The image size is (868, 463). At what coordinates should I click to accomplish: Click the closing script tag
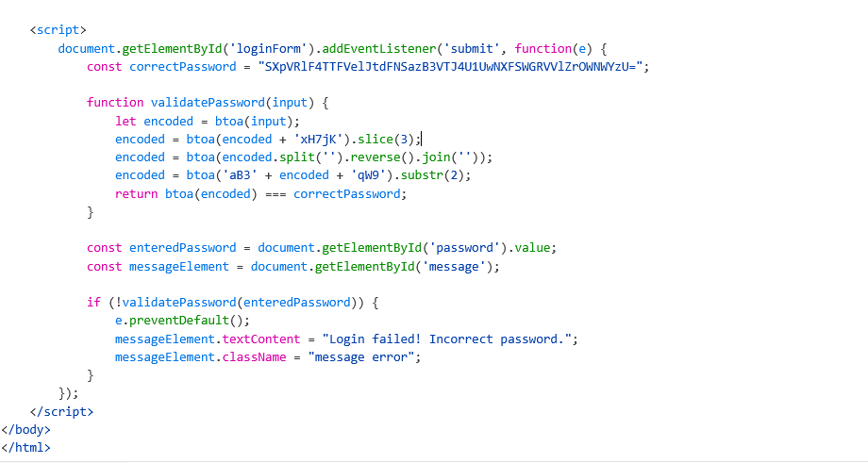coord(61,412)
